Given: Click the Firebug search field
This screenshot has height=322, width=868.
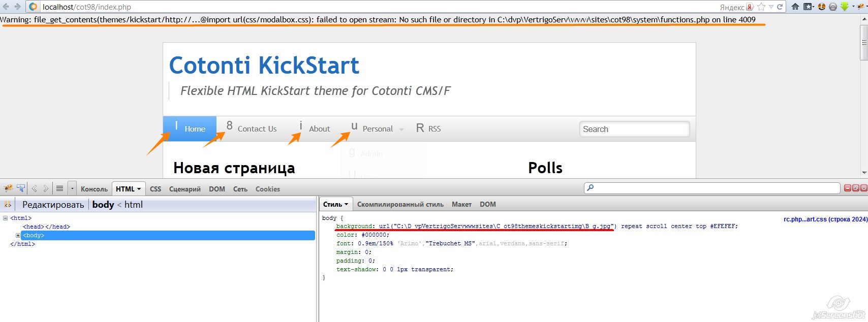Looking at the screenshot, I should coord(712,188).
